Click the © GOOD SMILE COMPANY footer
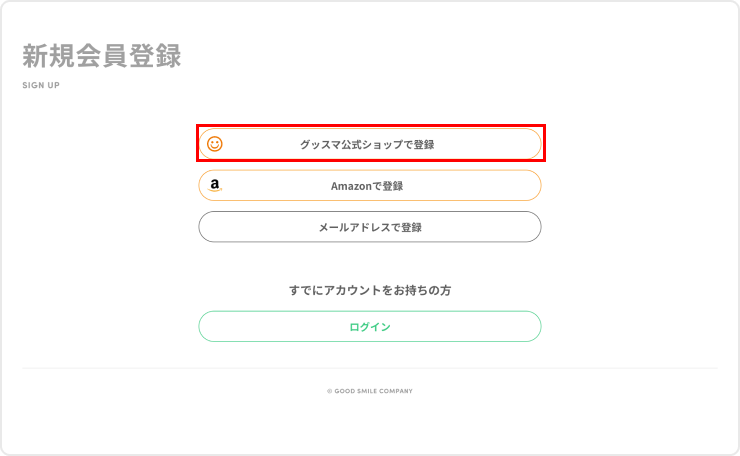 click(369, 391)
